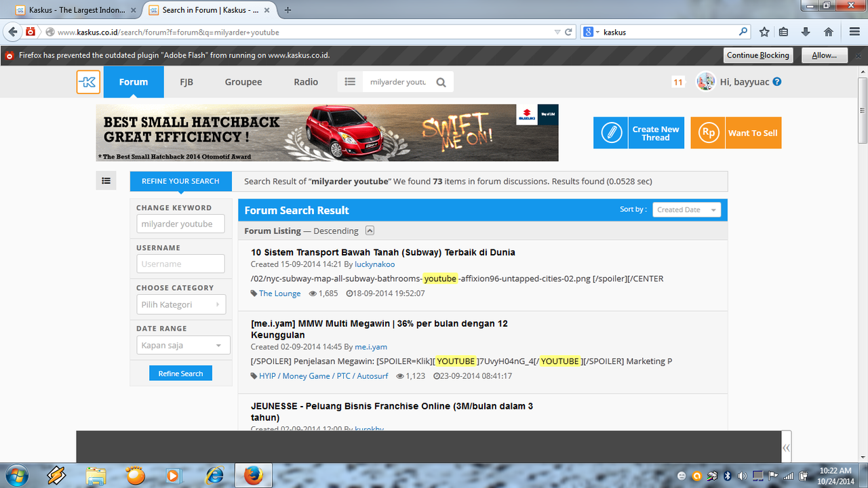This screenshot has width=868, height=488.
Task: Open the MMW Multi Megawin thread link
Action: 379,329
